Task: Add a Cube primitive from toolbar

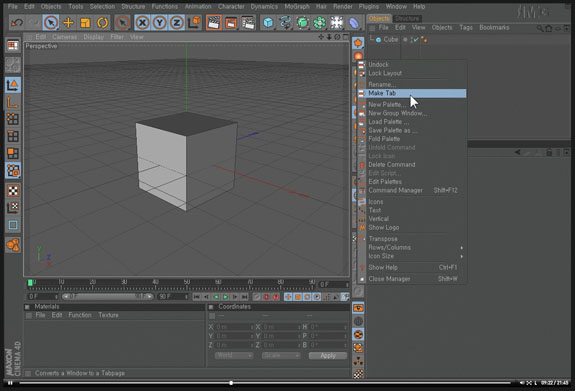Action: coord(268,23)
